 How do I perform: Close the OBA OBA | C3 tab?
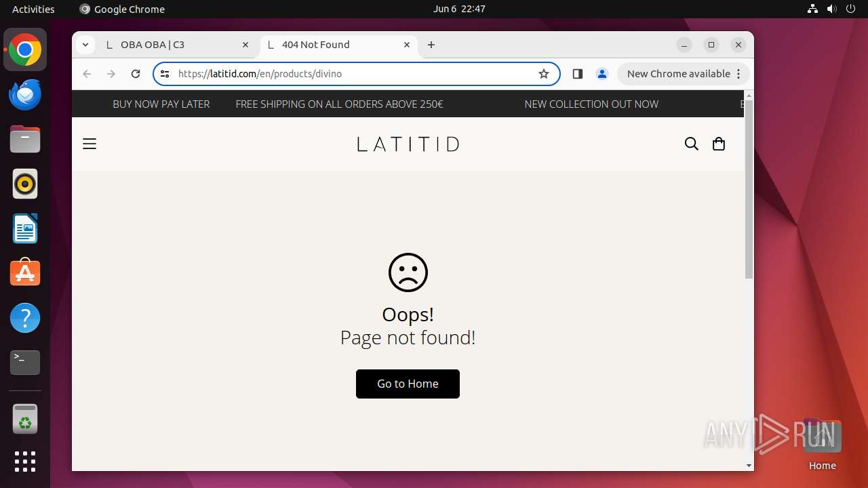click(245, 45)
